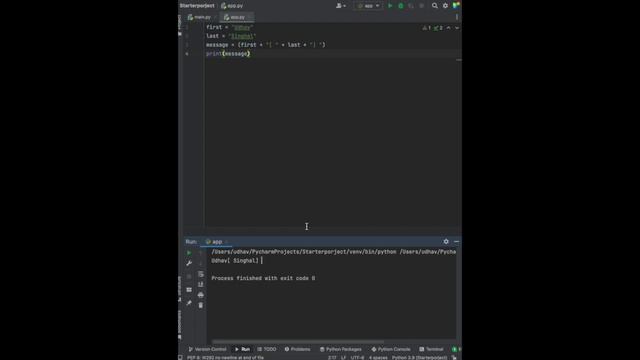Clear the console with trash icon
This screenshot has height=360, width=640.
pyautogui.click(x=200, y=305)
